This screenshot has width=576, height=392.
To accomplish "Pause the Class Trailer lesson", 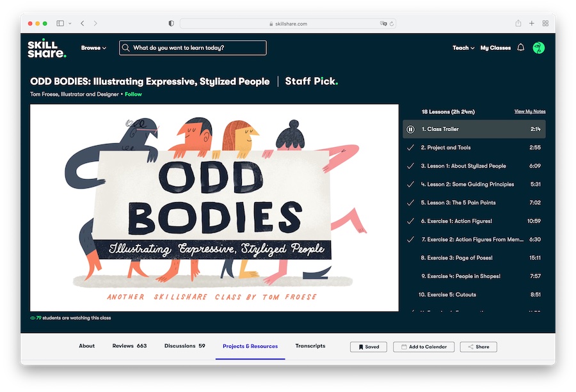I will 410,129.
